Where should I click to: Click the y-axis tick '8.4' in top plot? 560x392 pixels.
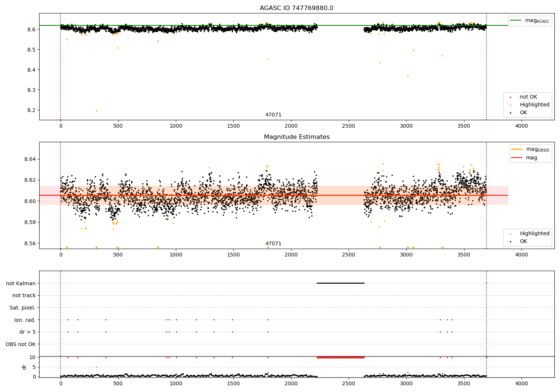tap(31, 70)
